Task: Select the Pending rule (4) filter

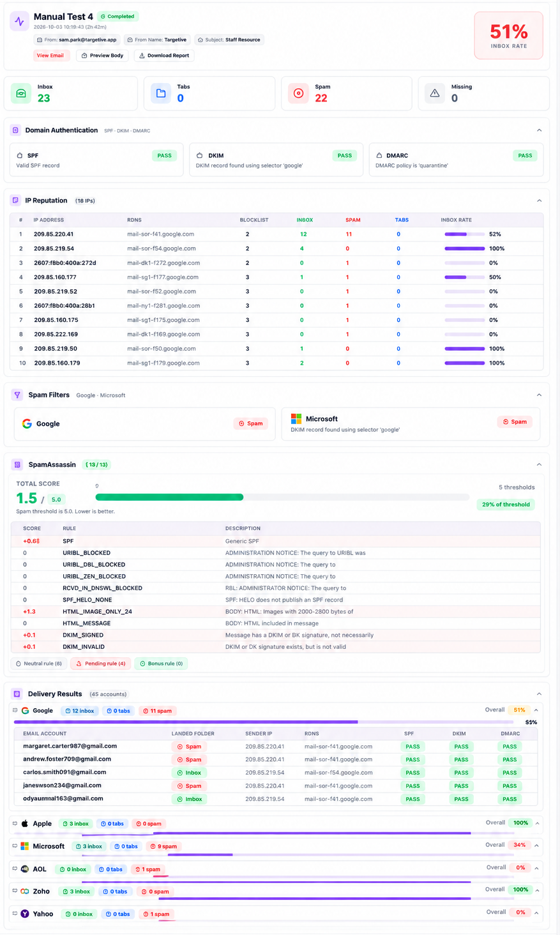Action: 101,664
